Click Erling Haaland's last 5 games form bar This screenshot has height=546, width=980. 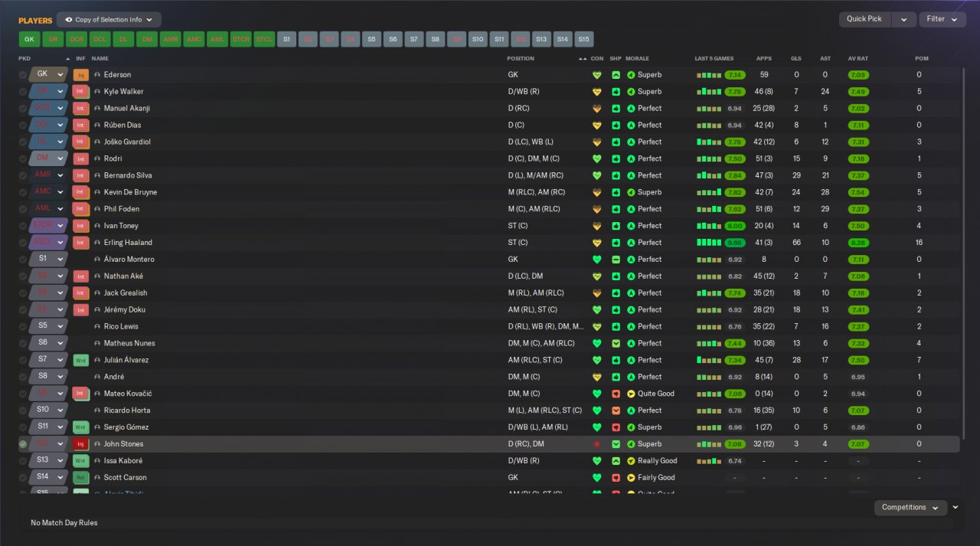pyautogui.click(x=709, y=243)
